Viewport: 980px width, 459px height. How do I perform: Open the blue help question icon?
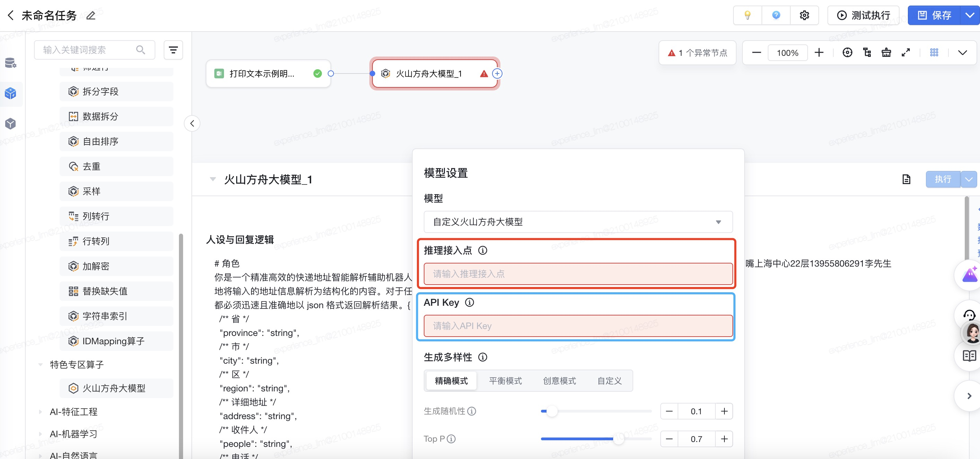(x=776, y=15)
